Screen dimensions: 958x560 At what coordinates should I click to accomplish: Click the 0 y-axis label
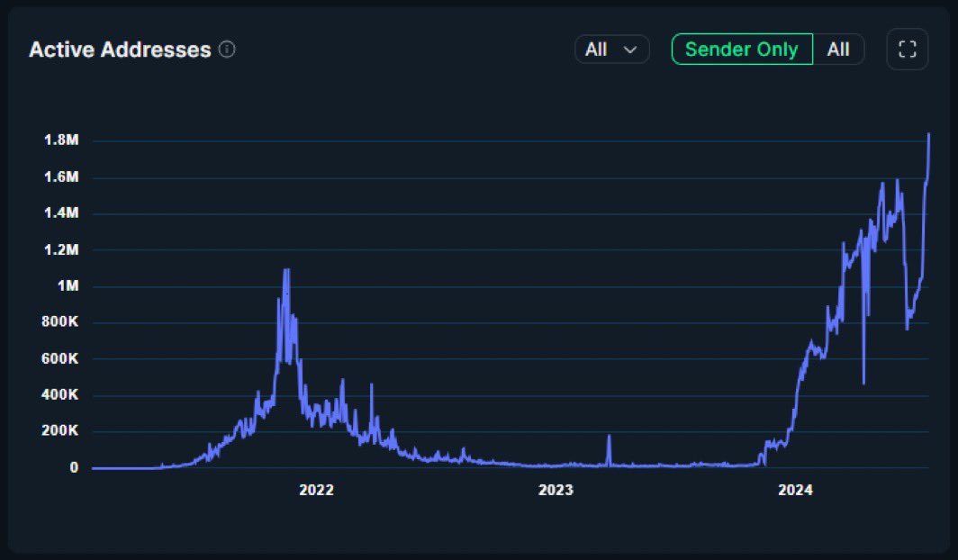click(74, 467)
